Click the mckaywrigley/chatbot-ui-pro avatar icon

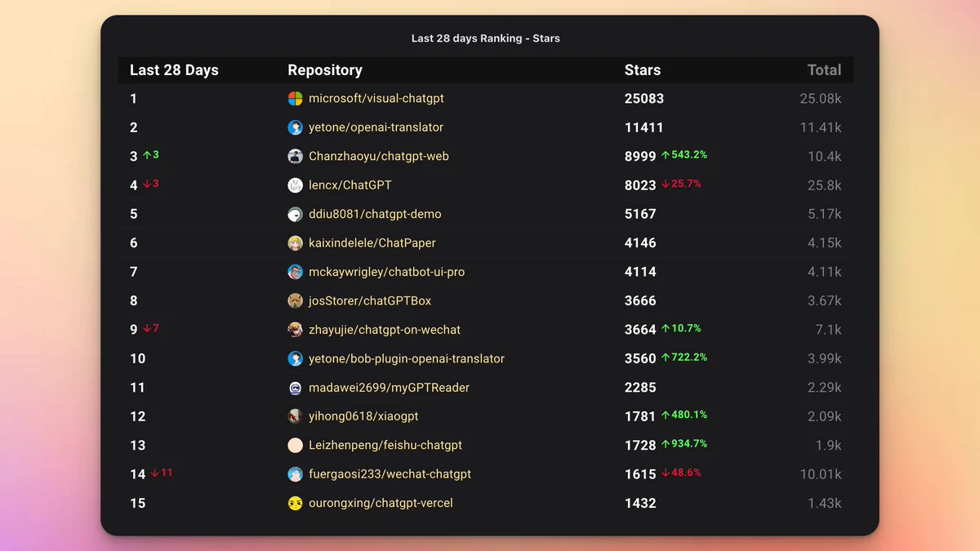(x=296, y=272)
